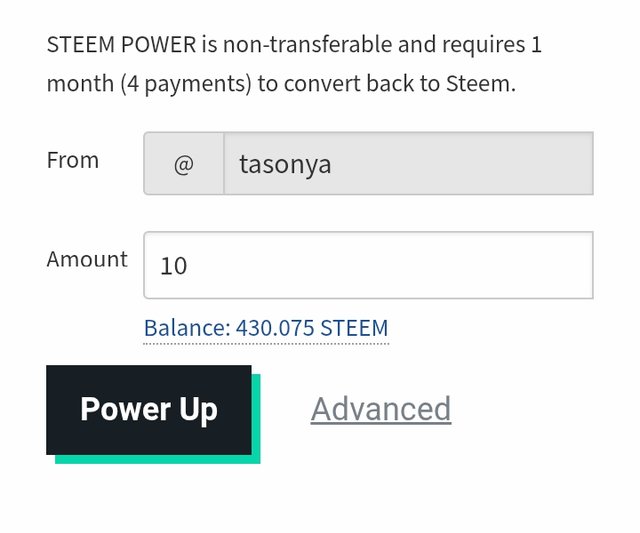This screenshot has width=640, height=533.
Task: Use full balance by clicking 430.075 STEEM
Action: [312, 328]
